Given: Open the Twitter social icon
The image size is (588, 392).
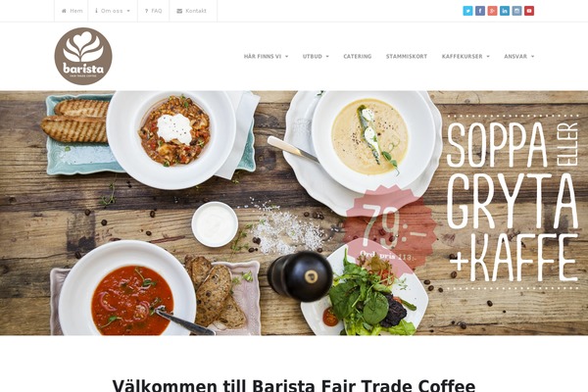Looking at the screenshot, I should [x=467, y=11].
